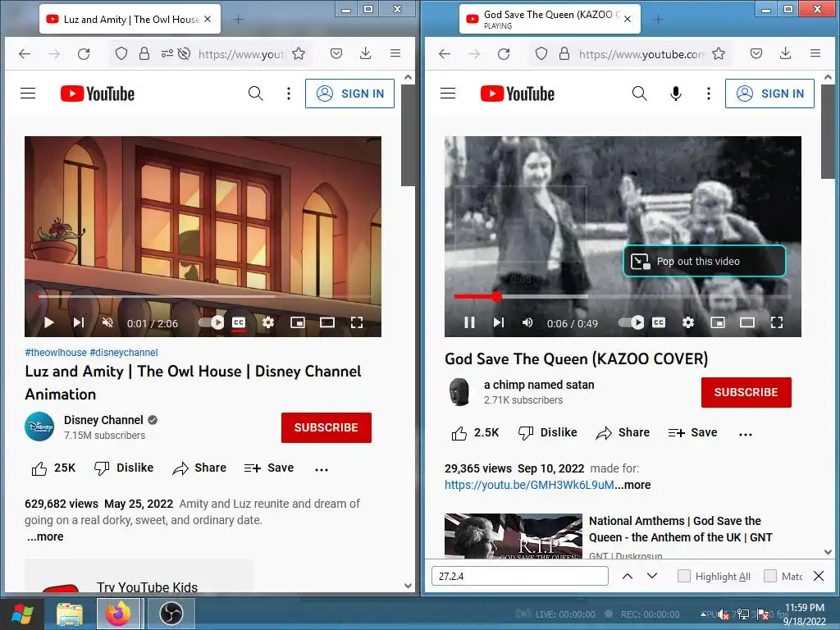Unmute the Luz and Amity video

107,322
